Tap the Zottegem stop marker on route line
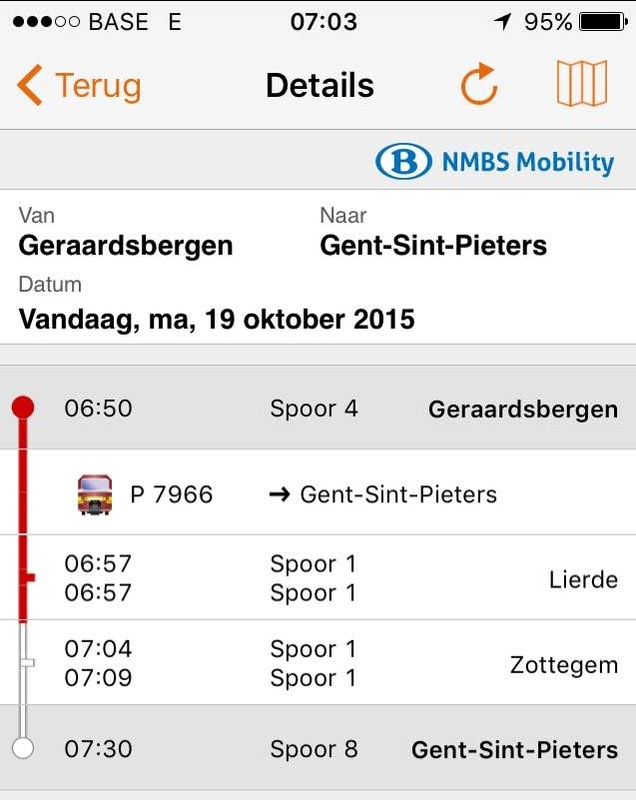Image resolution: width=636 pixels, height=800 pixels. [x=27, y=663]
